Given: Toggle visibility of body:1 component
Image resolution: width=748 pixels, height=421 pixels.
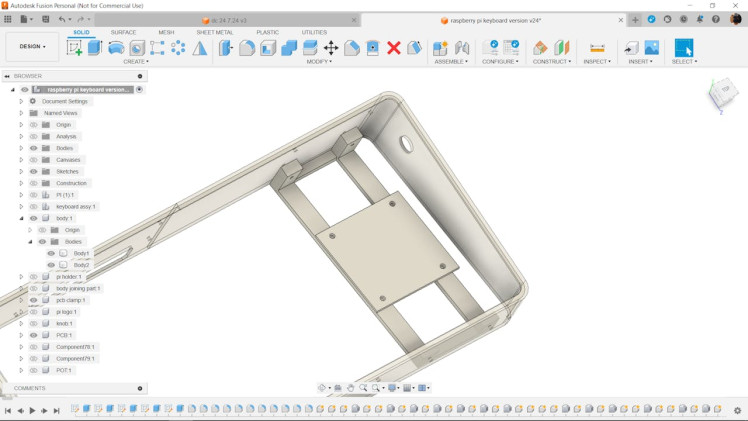Looking at the screenshot, I should (33, 218).
